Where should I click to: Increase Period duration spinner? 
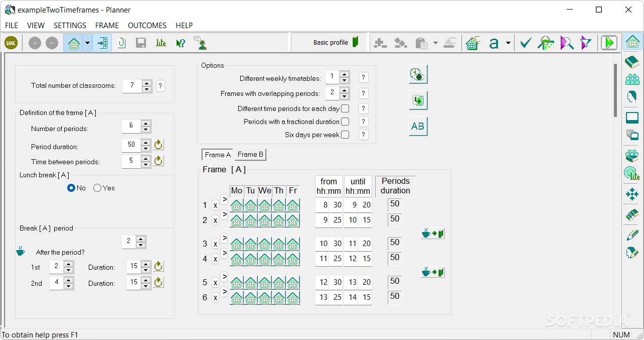pyautogui.click(x=145, y=142)
